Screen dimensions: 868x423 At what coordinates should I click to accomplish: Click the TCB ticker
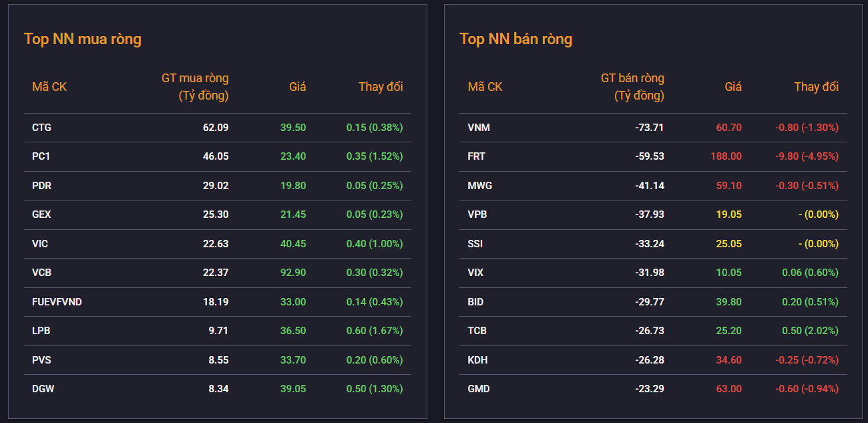pos(477,331)
